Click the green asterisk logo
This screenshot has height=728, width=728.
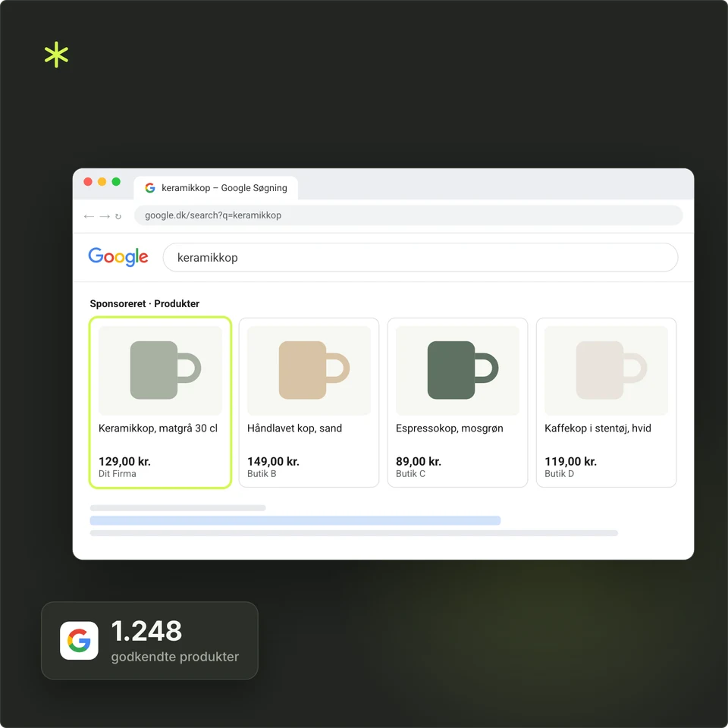tap(56, 55)
